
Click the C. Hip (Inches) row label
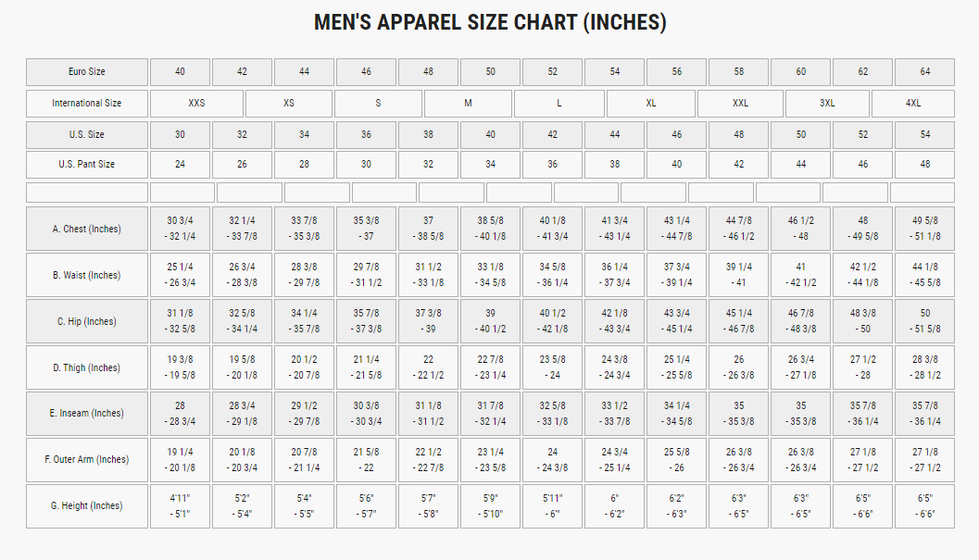pos(87,321)
